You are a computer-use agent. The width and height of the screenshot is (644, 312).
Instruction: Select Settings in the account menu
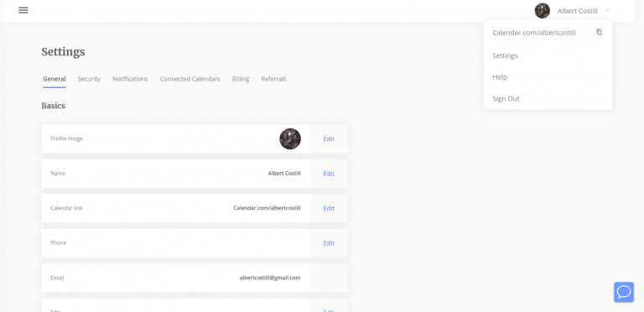click(x=505, y=55)
